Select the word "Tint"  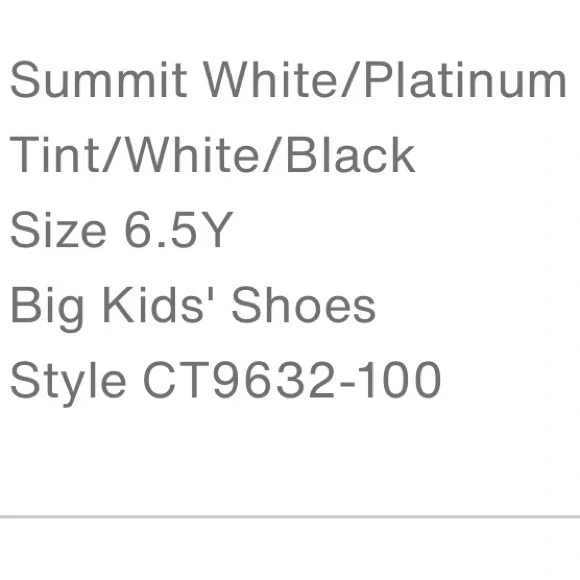point(55,154)
